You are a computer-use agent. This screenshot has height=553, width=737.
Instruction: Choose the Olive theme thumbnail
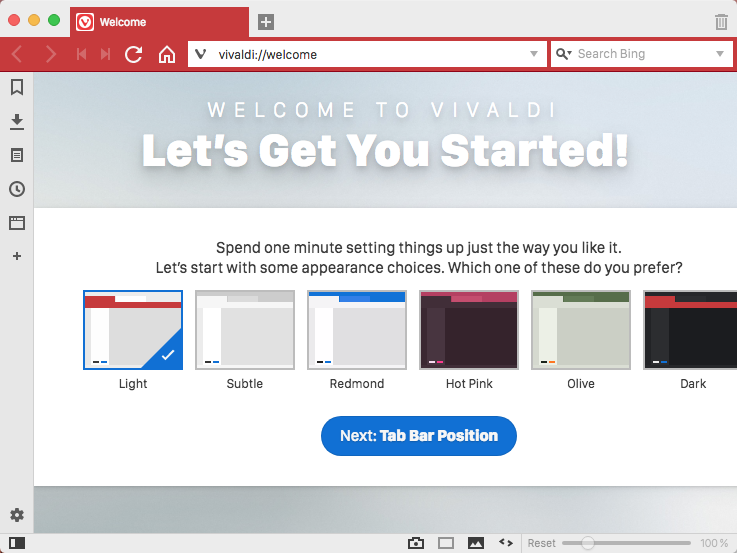point(580,330)
